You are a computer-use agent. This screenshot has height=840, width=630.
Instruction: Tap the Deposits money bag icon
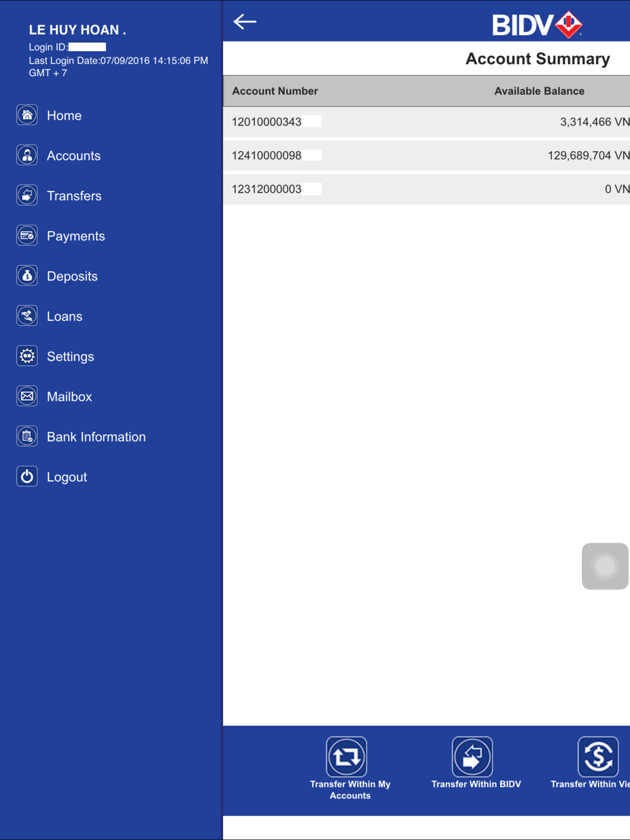point(27,276)
